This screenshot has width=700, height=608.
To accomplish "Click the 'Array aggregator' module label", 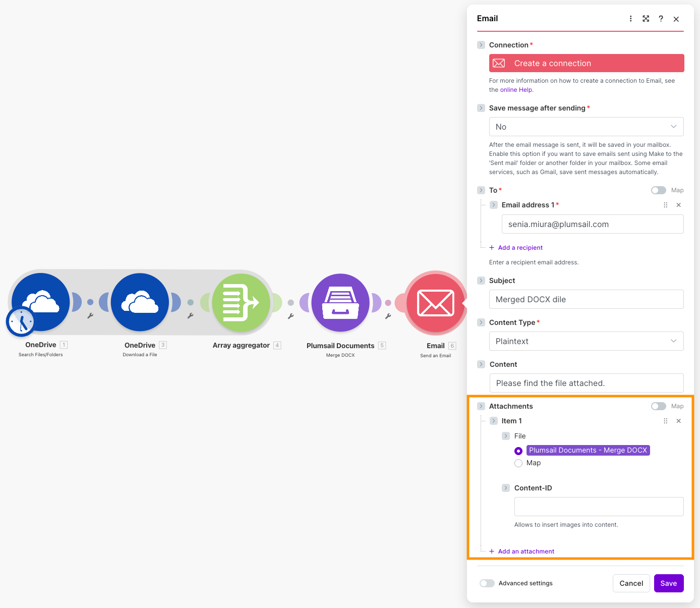I will [241, 346].
